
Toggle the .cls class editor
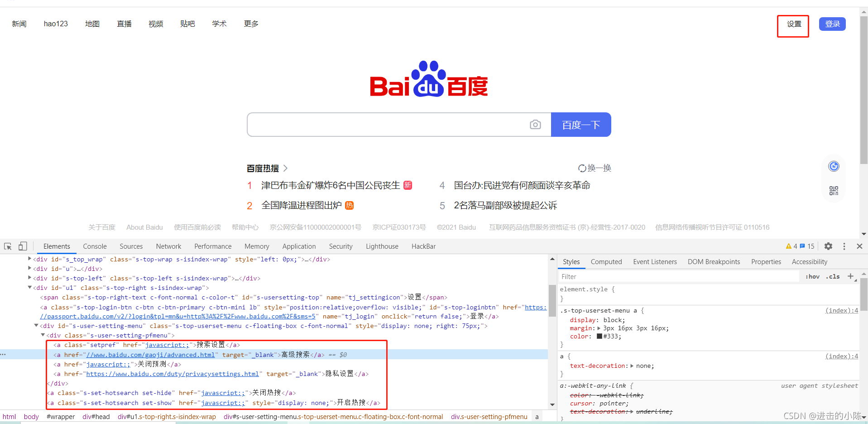click(x=833, y=276)
